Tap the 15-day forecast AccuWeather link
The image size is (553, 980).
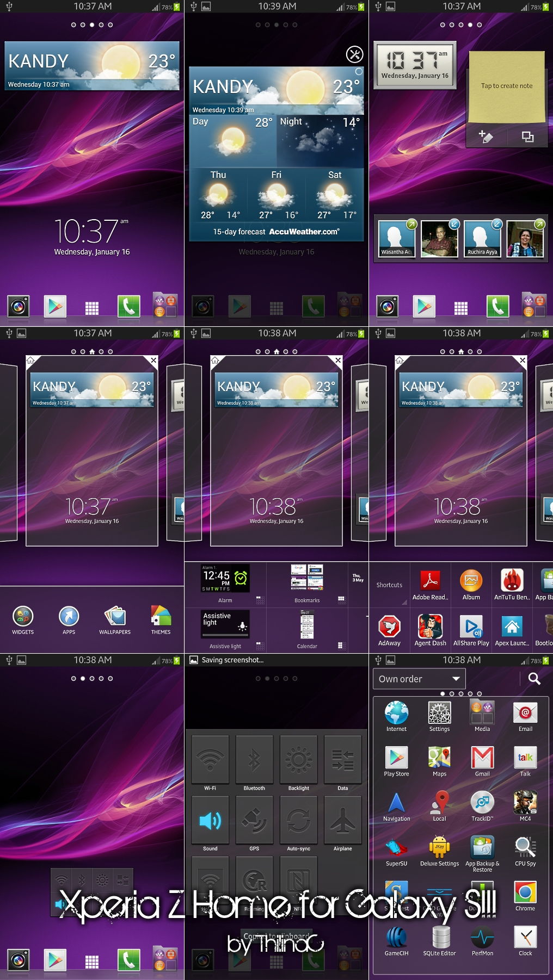[276, 232]
